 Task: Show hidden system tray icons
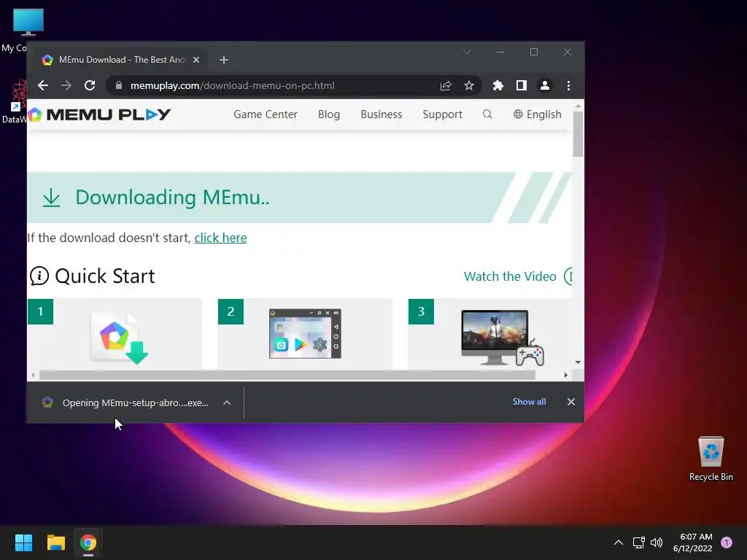pyautogui.click(x=619, y=542)
